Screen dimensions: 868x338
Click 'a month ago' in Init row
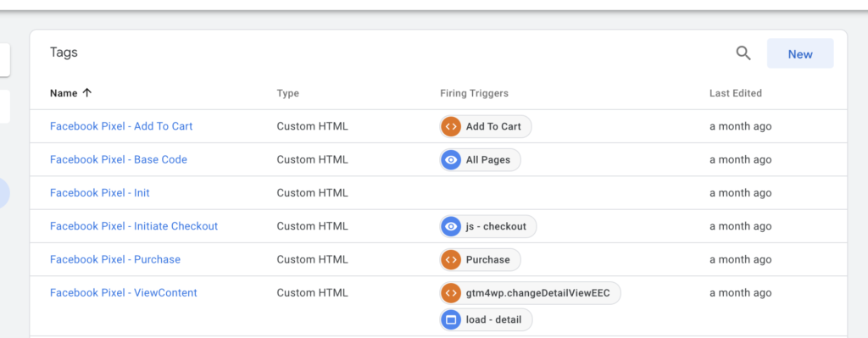pos(740,192)
